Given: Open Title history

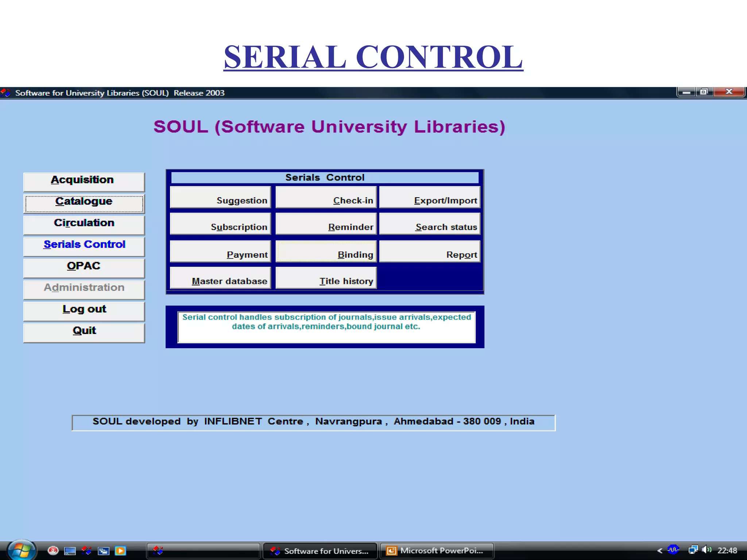Looking at the screenshot, I should coord(326,278).
